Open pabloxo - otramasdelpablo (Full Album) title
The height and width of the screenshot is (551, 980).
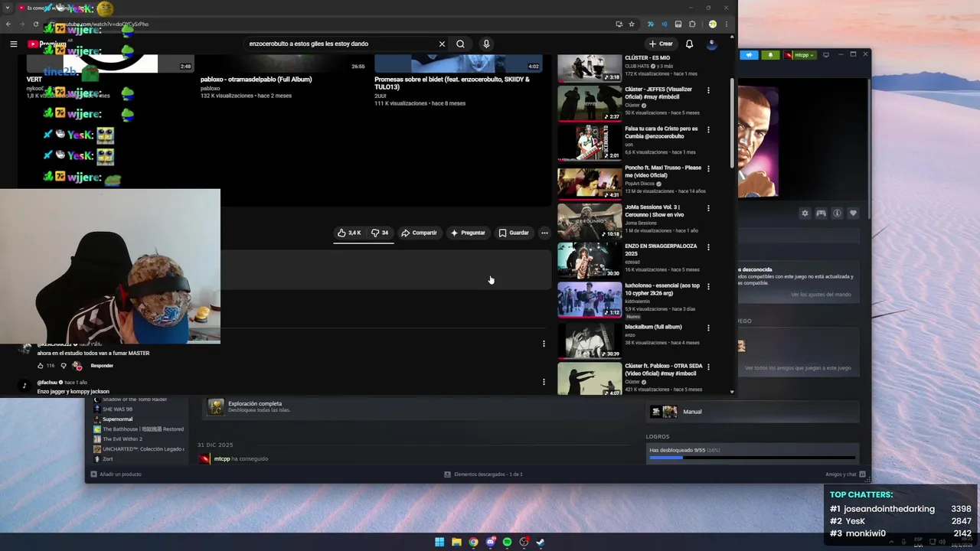point(256,80)
